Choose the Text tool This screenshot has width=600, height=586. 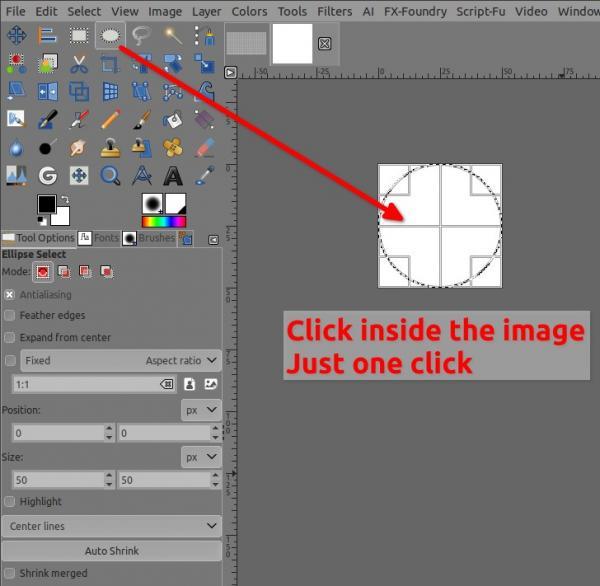pyautogui.click(x=173, y=176)
